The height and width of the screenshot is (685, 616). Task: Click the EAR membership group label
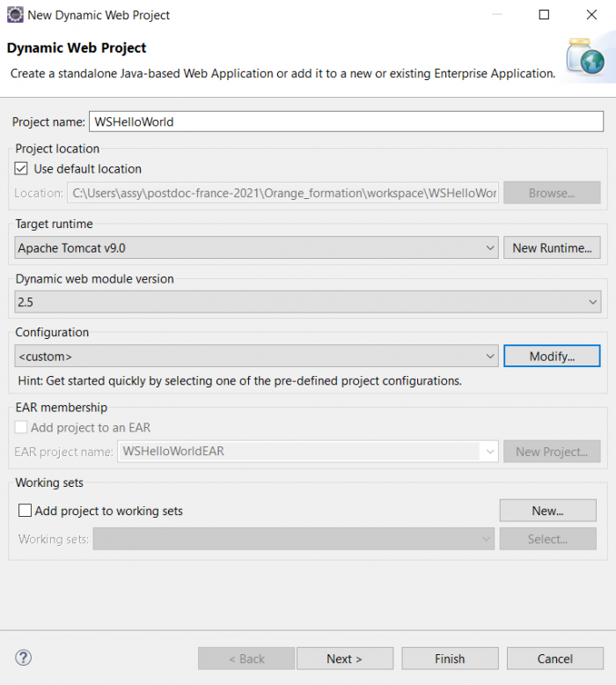coord(61,407)
